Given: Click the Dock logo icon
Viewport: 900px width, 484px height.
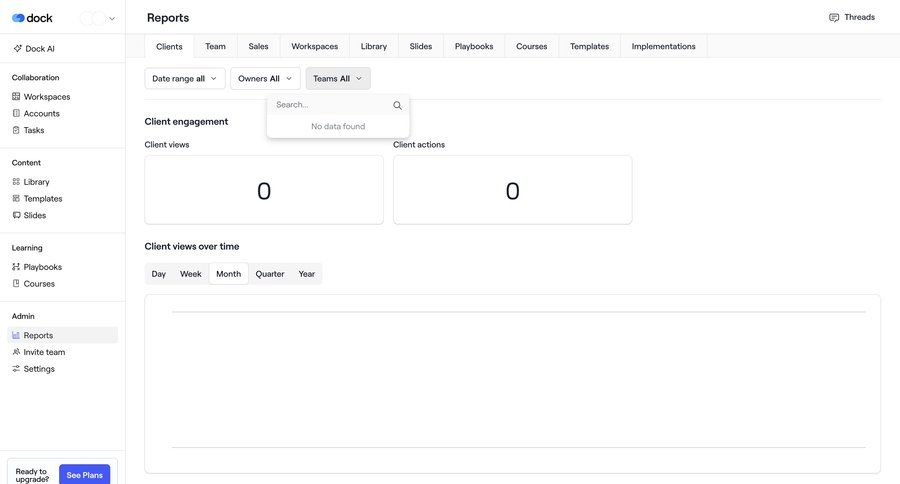Looking at the screenshot, I should click(x=18, y=18).
